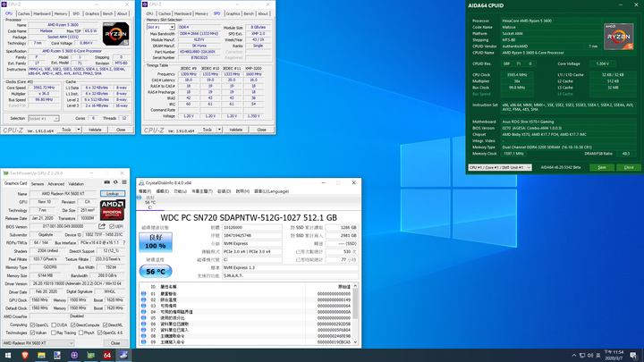Click the taskbar clock showing 11:54
644x362 pixels.
point(614,356)
